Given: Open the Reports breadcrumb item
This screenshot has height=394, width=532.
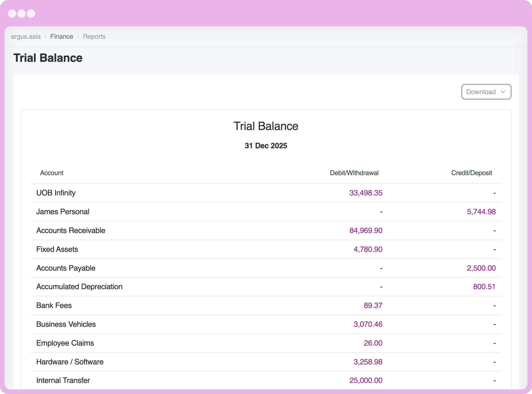Looking at the screenshot, I should pos(94,37).
